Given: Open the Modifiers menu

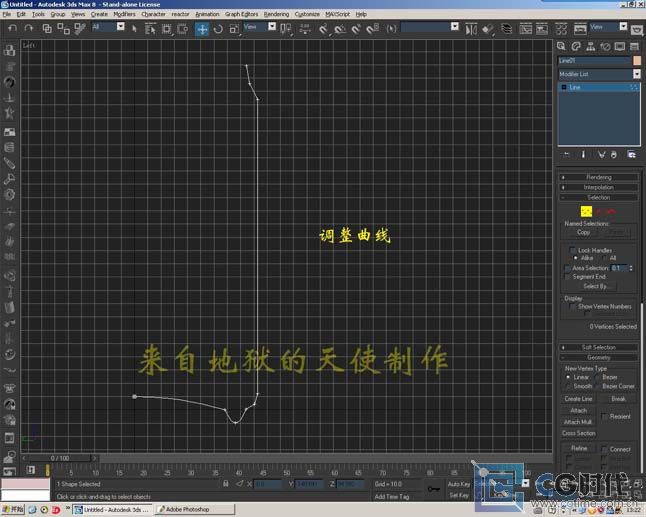Looking at the screenshot, I should pyautogui.click(x=124, y=14).
